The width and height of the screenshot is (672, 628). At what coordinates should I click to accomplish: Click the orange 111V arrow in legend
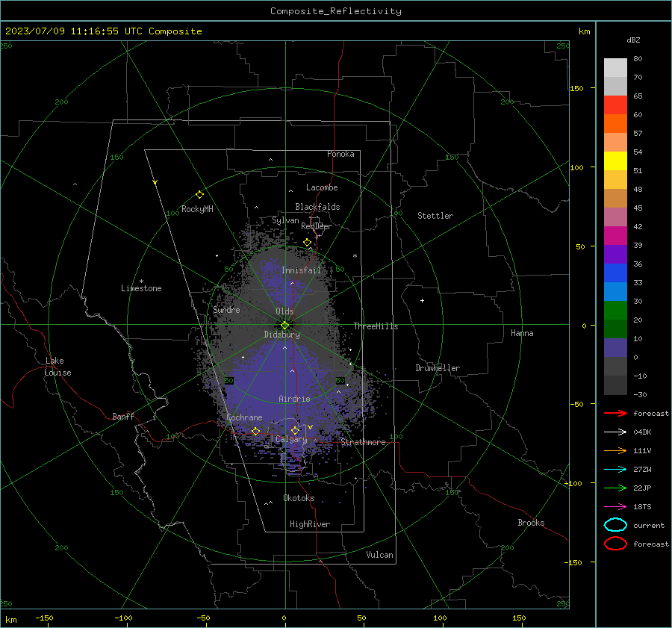point(615,450)
